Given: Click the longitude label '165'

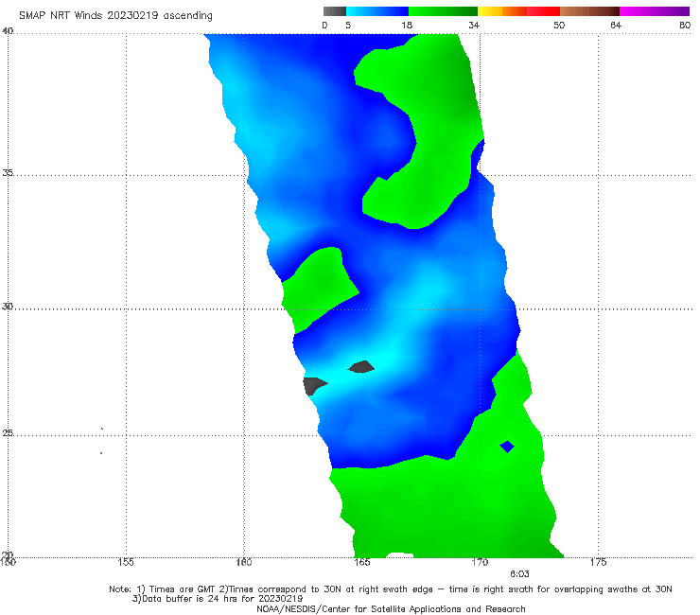Looking at the screenshot, I should pyautogui.click(x=362, y=562).
